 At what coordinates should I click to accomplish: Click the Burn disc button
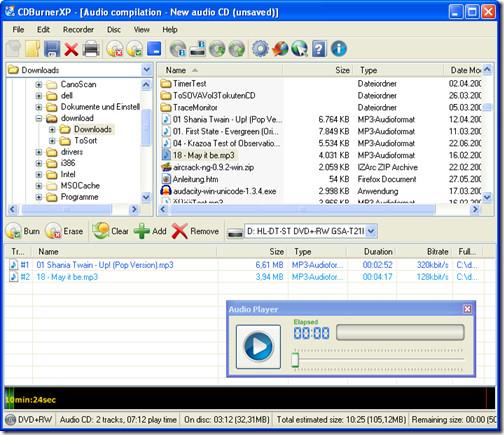23,231
